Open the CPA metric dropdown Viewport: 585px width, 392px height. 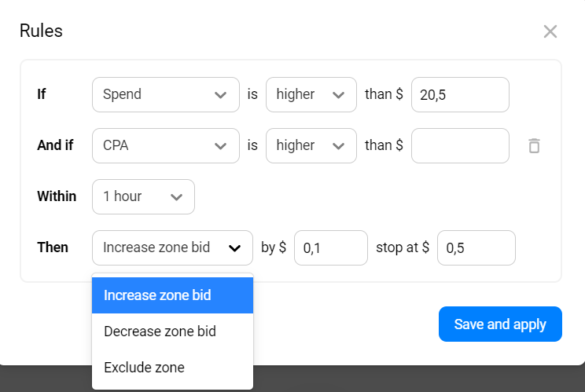coord(165,145)
